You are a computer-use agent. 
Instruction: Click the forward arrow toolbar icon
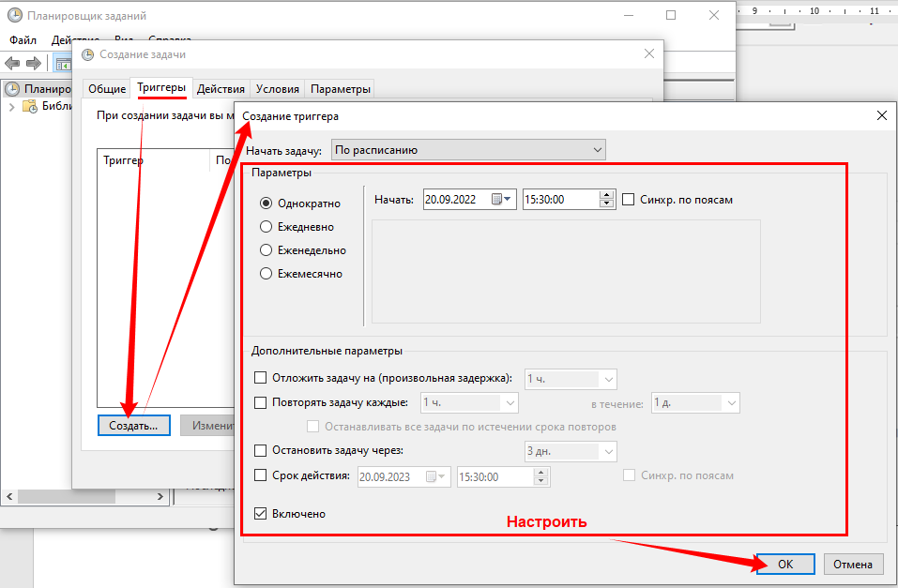[x=34, y=63]
